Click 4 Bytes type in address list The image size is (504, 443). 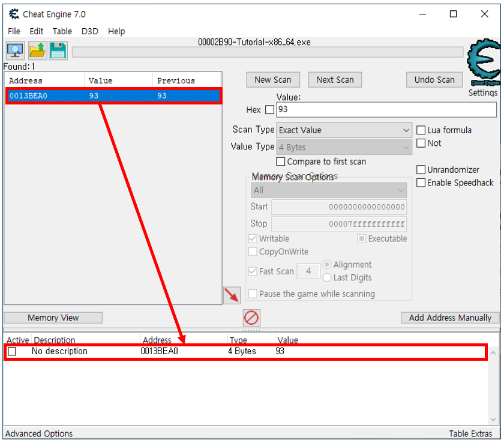click(242, 351)
